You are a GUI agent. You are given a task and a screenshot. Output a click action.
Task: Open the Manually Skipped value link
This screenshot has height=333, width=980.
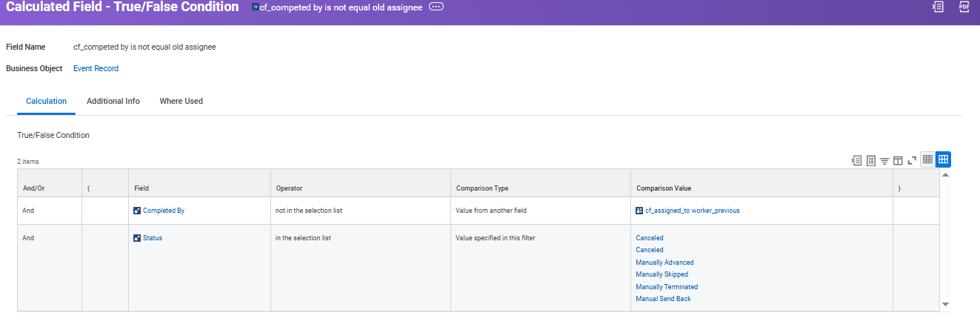661,274
